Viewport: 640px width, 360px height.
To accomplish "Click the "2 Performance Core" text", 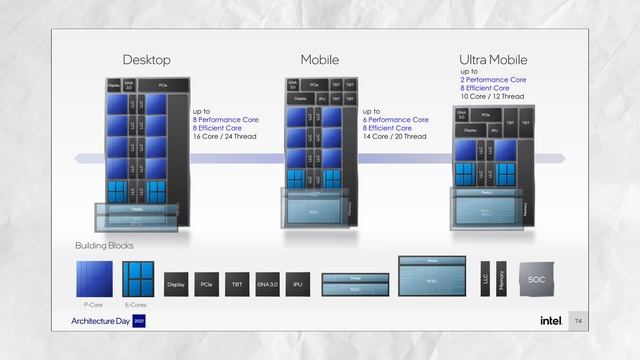I will pos(493,80).
